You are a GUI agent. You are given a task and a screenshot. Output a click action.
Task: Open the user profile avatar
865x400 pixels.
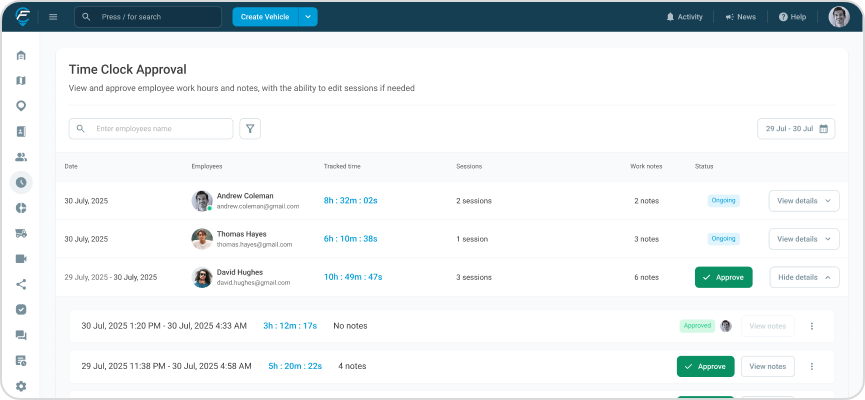coord(839,17)
